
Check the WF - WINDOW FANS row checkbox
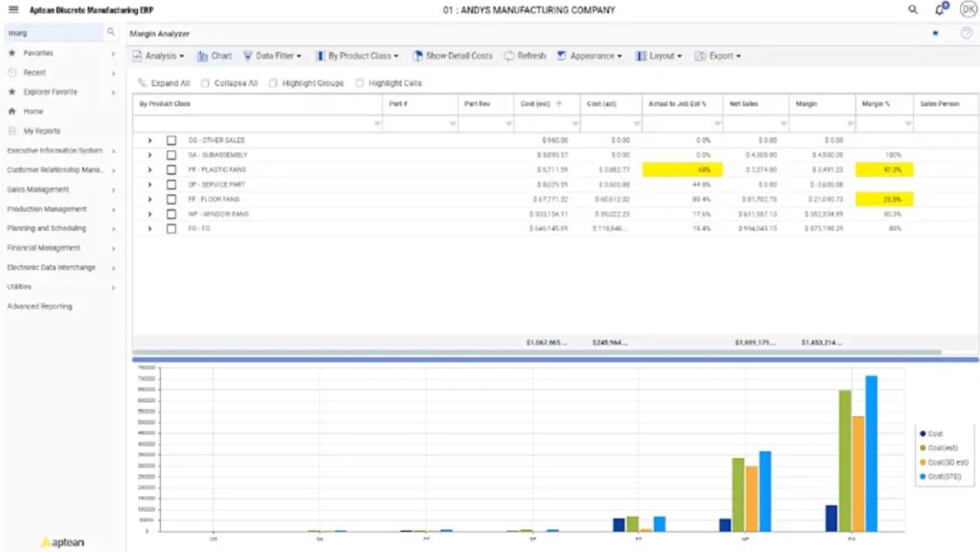(171, 214)
